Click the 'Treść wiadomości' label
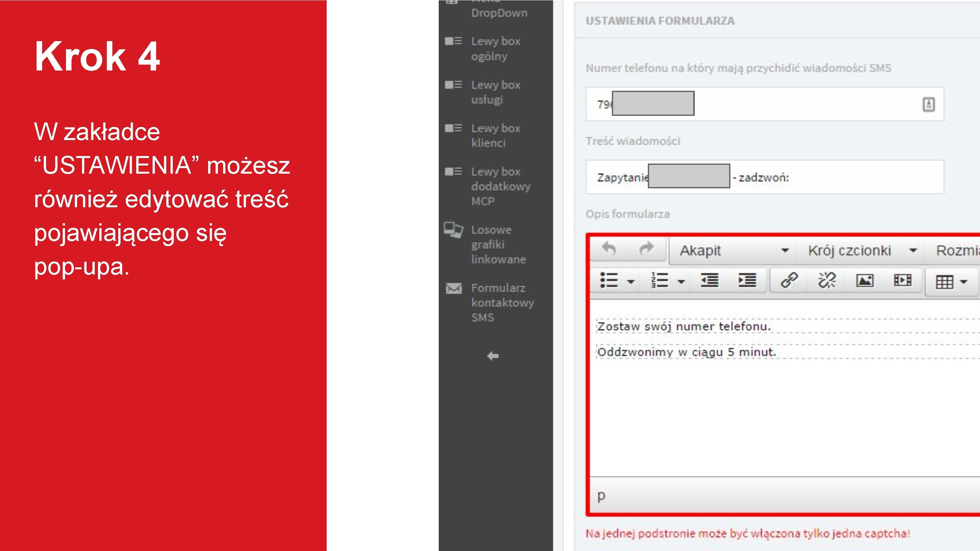This screenshot has width=980, height=551. [633, 141]
